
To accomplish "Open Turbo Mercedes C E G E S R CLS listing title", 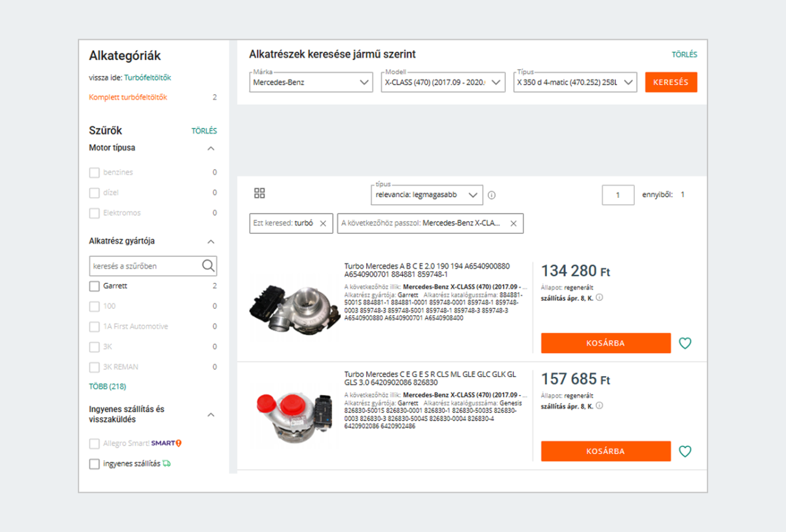I will (430, 379).
